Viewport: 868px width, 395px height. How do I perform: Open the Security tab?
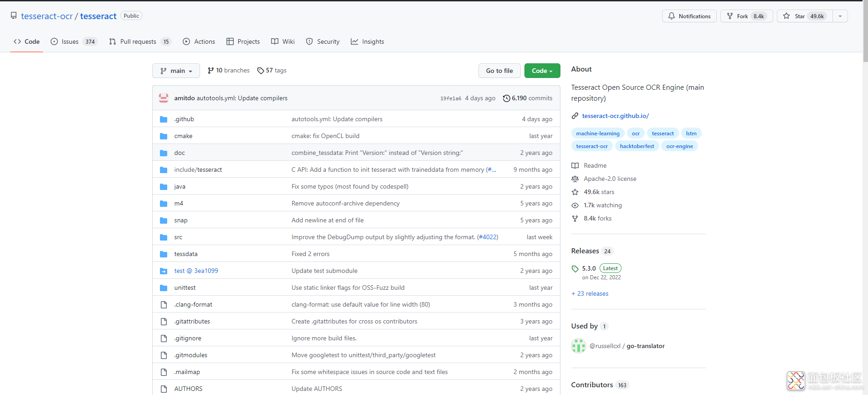323,41
